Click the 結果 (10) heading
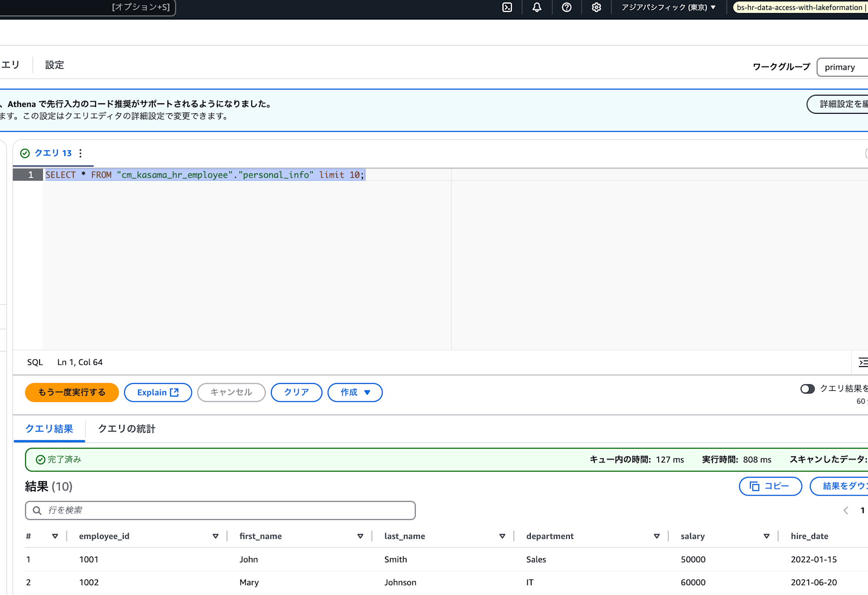This screenshot has width=868, height=595. point(49,487)
